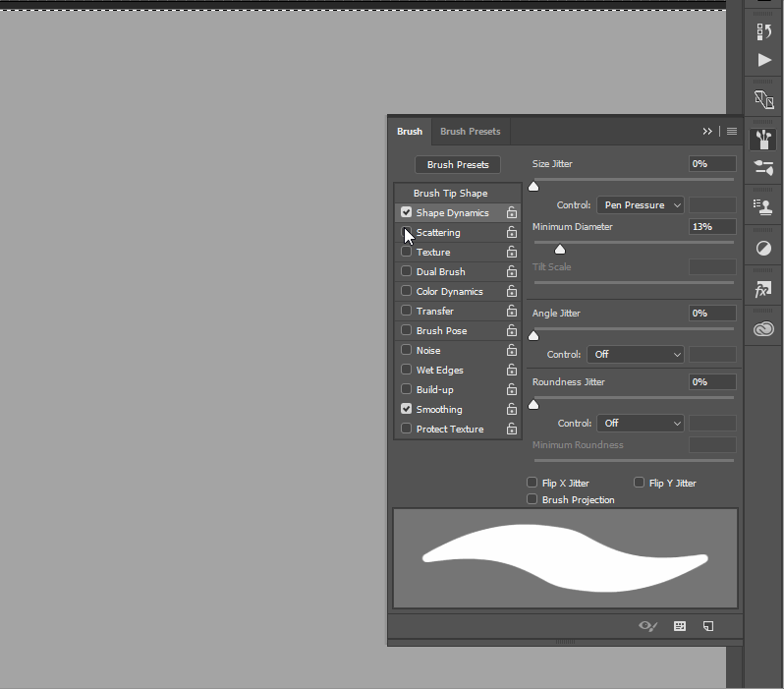
Task: Click the Roundness Jitter slider handle
Action: point(533,404)
